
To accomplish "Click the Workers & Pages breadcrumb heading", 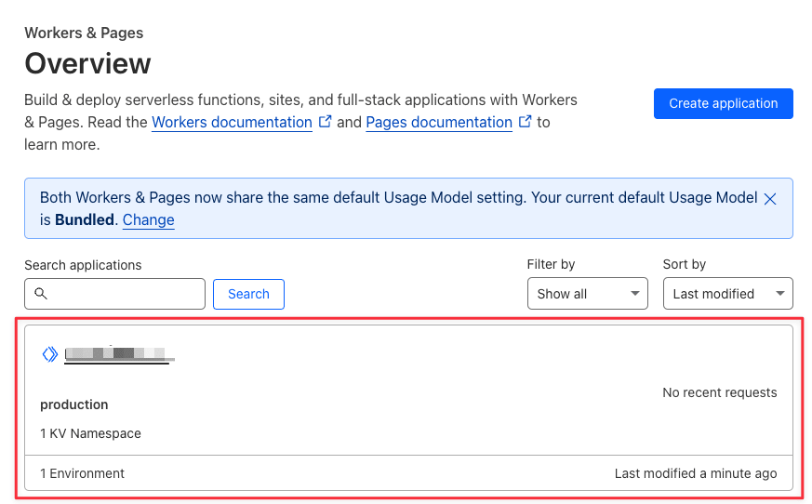I will [x=84, y=33].
